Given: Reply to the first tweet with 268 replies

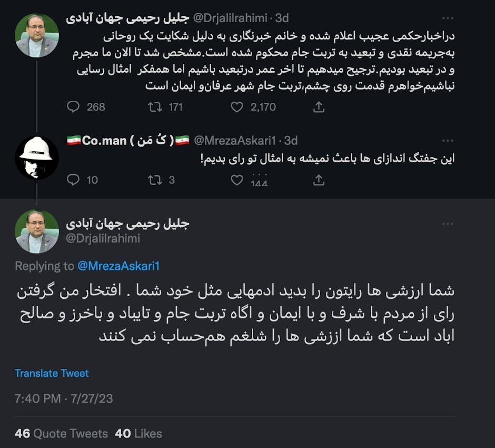Looking at the screenshot, I should coord(73,107).
